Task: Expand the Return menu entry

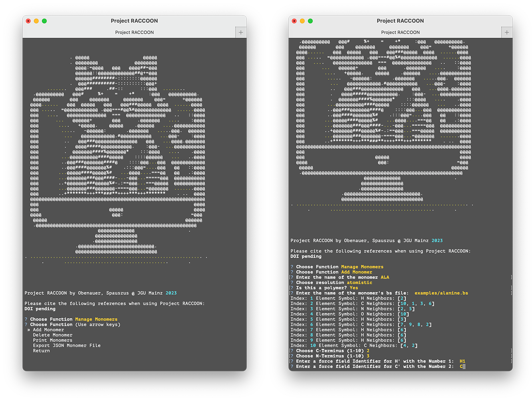Action: [42, 350]
